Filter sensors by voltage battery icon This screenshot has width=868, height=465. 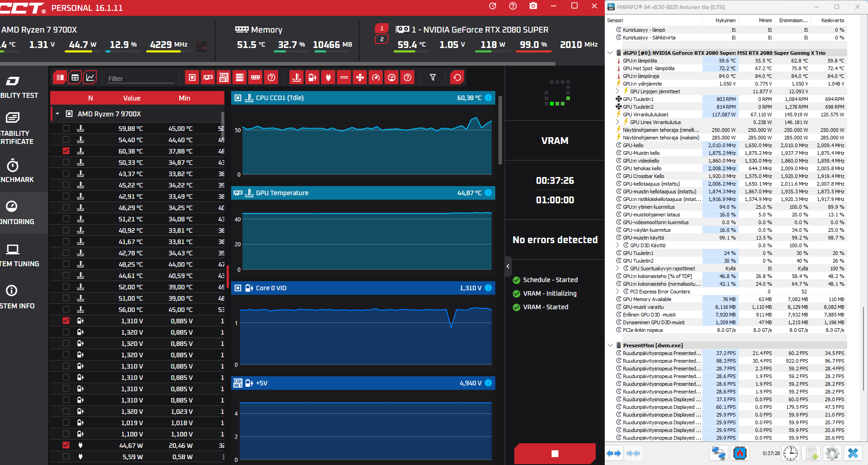click(x=313, y=77)
